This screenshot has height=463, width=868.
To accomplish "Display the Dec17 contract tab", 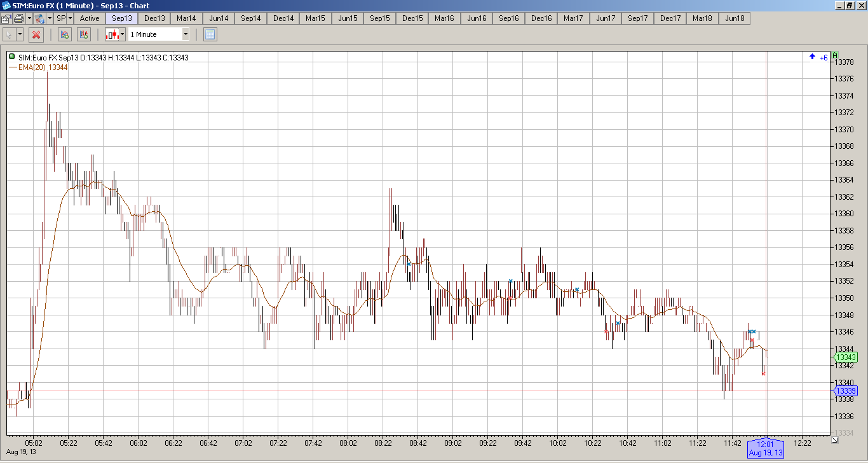I will 670,18.
